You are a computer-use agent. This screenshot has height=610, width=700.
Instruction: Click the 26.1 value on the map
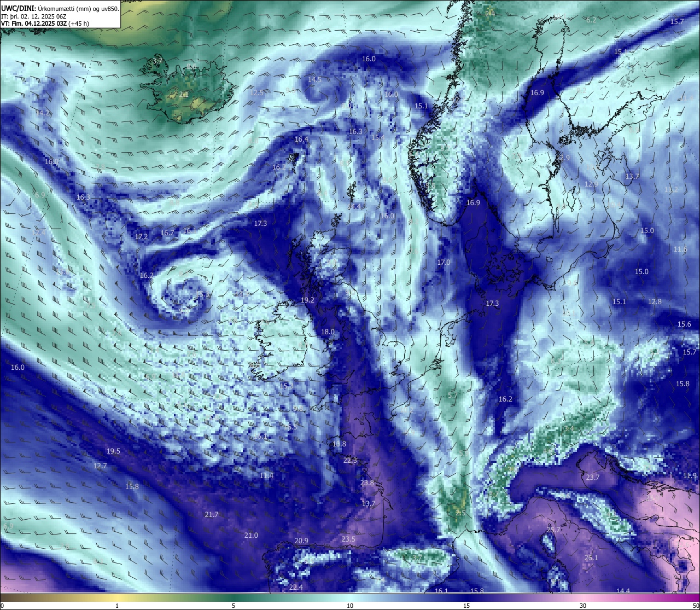(591, 558)
